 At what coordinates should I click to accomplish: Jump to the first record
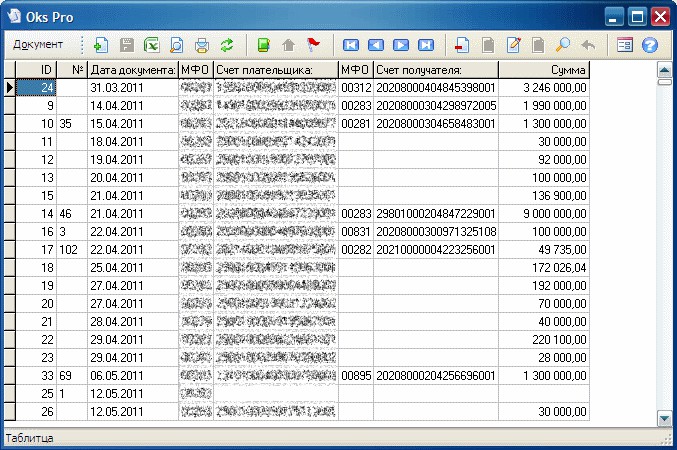(351, 45)
